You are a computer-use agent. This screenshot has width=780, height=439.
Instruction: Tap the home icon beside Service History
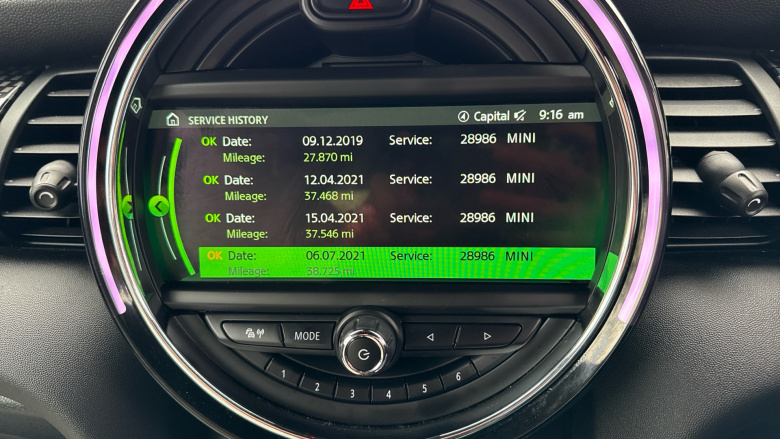point(173,120)
